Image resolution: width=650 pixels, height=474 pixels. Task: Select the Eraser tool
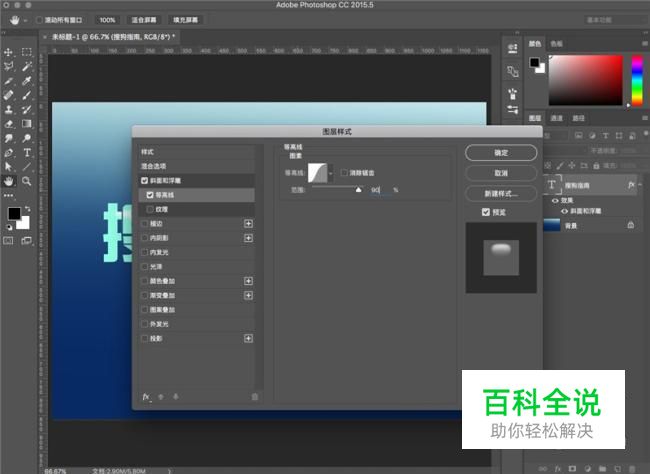pos(8,124)
